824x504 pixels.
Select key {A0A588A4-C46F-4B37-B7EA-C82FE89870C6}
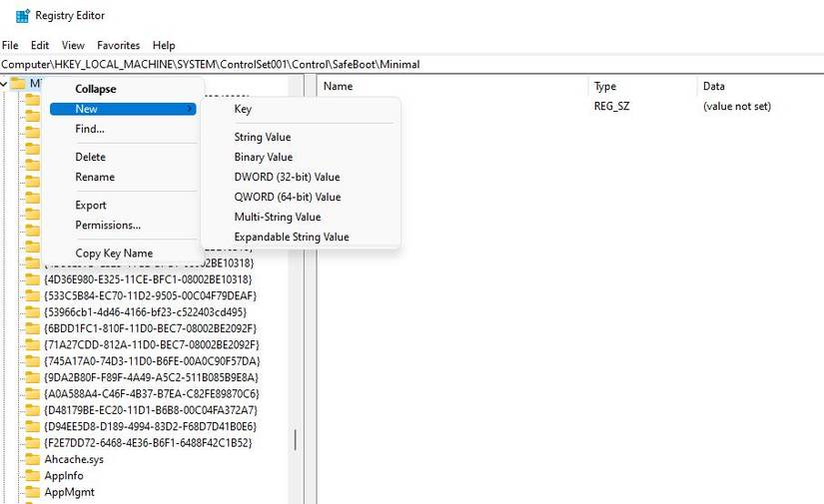(x=152, y=394)
